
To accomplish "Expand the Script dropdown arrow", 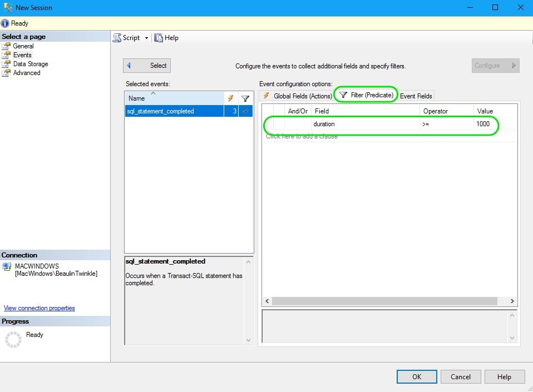I will tap(146, 38).
